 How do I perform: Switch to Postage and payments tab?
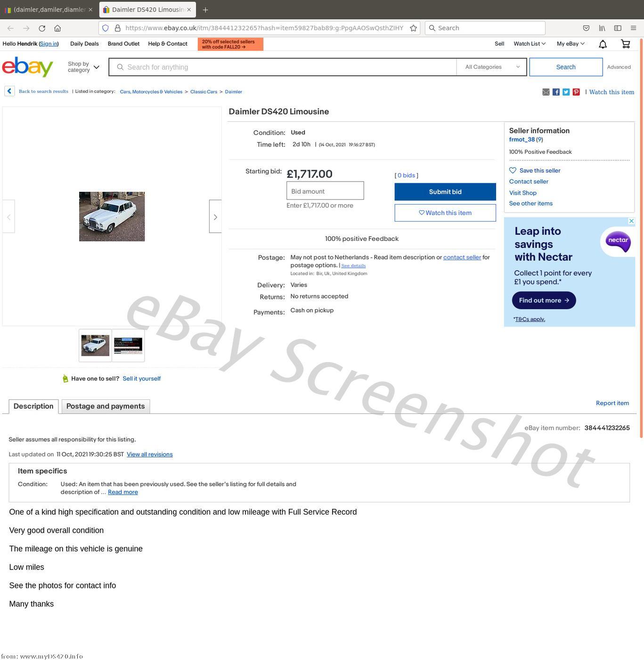tap(106, 406)
